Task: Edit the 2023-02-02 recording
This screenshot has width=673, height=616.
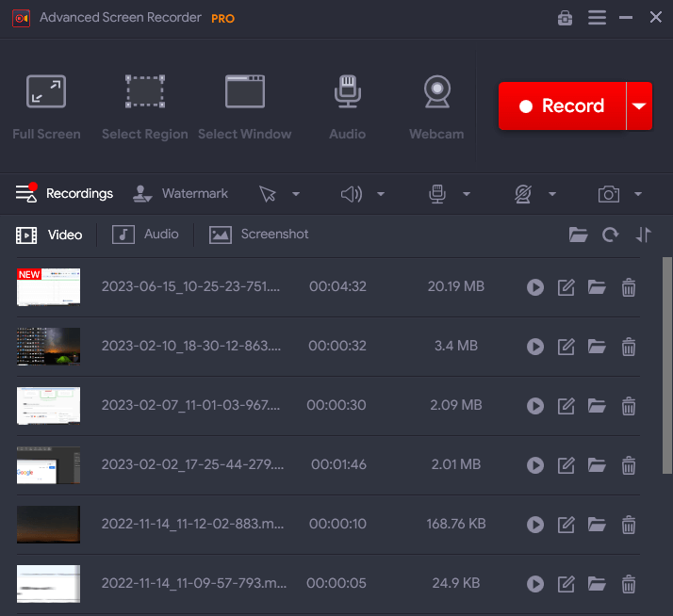Action: [x=566, y=465]
